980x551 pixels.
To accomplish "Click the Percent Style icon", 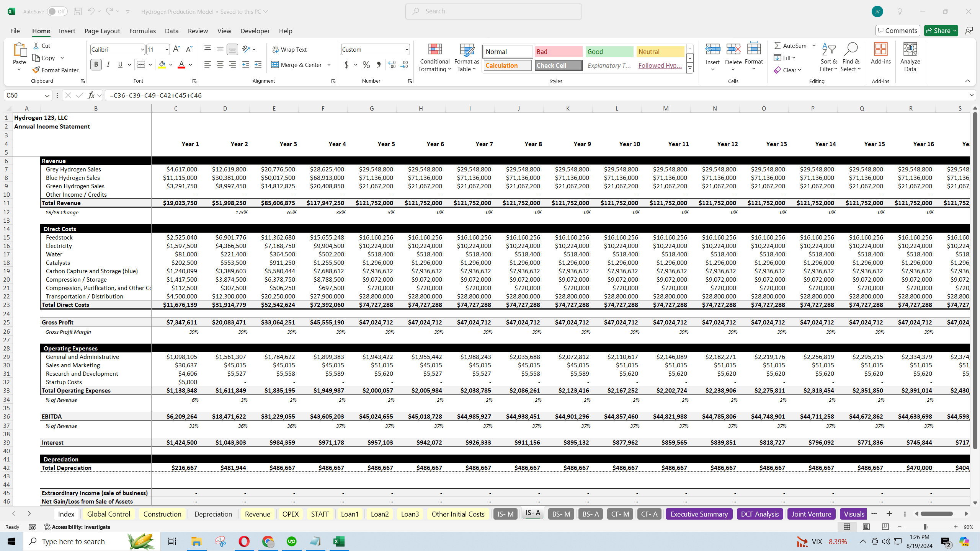I will pyautogui.click(x=366, y=65).
